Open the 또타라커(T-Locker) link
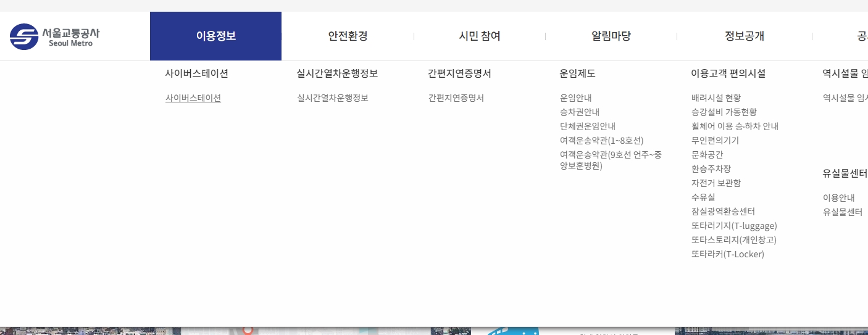This screenshot has height=335, width=868. click(x=727, y=254)
